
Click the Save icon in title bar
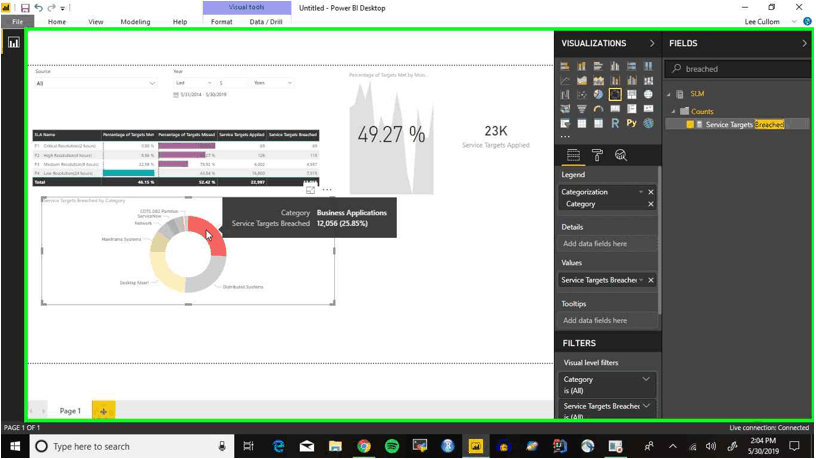(25, 8)
